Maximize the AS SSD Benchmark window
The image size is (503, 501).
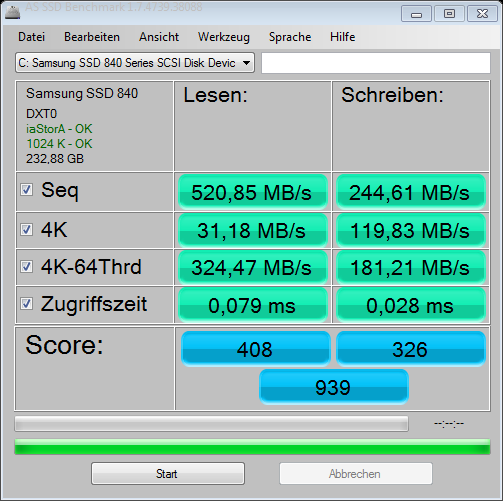(449, 14)
